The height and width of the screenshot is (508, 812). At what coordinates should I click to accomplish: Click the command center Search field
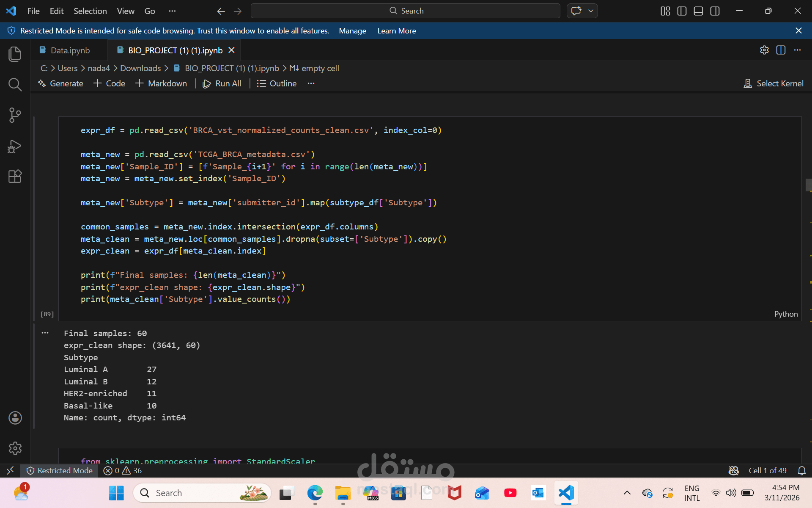405,11
